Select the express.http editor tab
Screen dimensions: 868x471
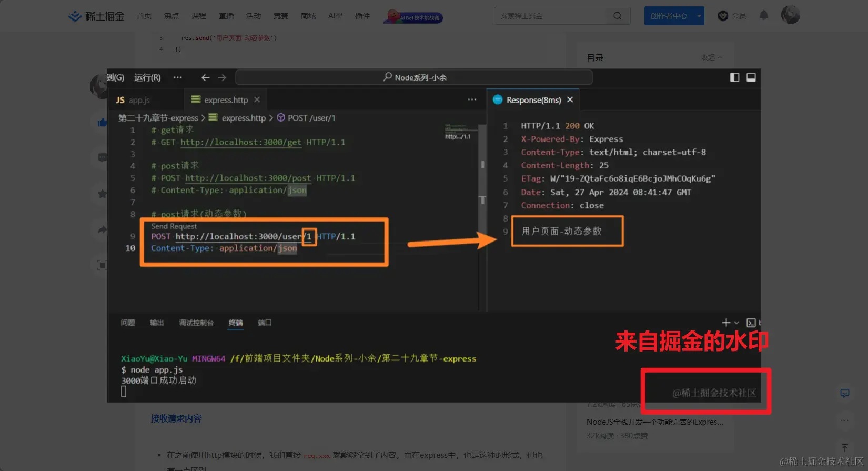(226, 100)
